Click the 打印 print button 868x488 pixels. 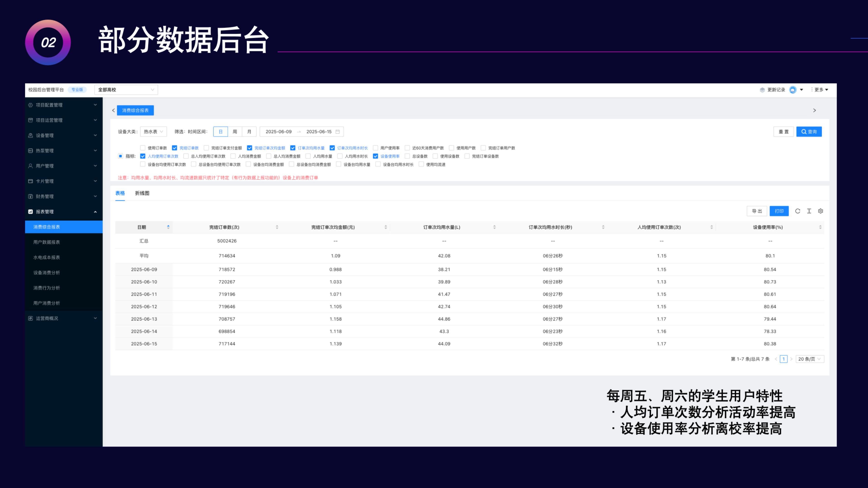[779, 211]
